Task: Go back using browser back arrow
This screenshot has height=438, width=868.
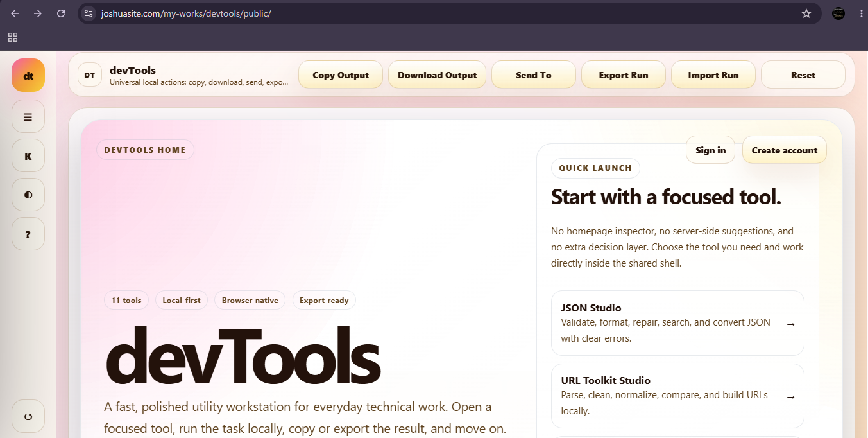Action: pyautogui.click(x=15, y=13)
